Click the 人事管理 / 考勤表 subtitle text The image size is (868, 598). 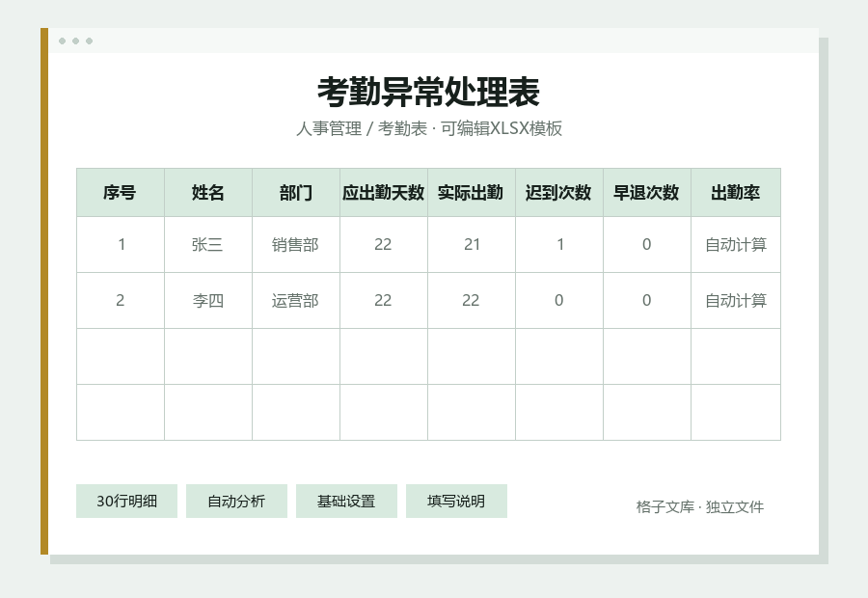point(362,128)
